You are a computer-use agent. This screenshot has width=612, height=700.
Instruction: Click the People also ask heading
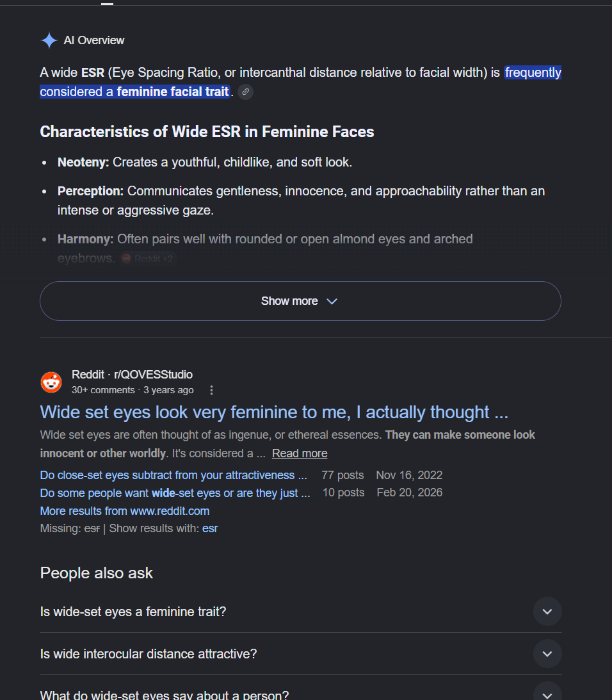97,573
